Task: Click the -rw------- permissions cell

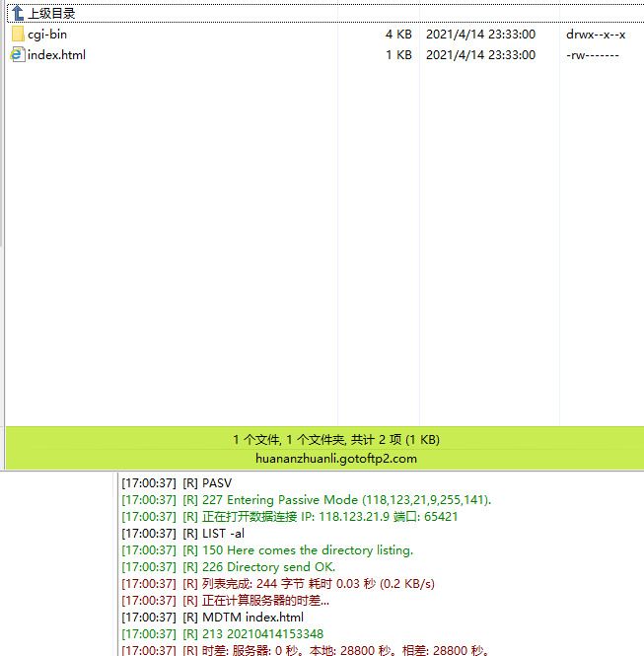Action: click(592, 55)
